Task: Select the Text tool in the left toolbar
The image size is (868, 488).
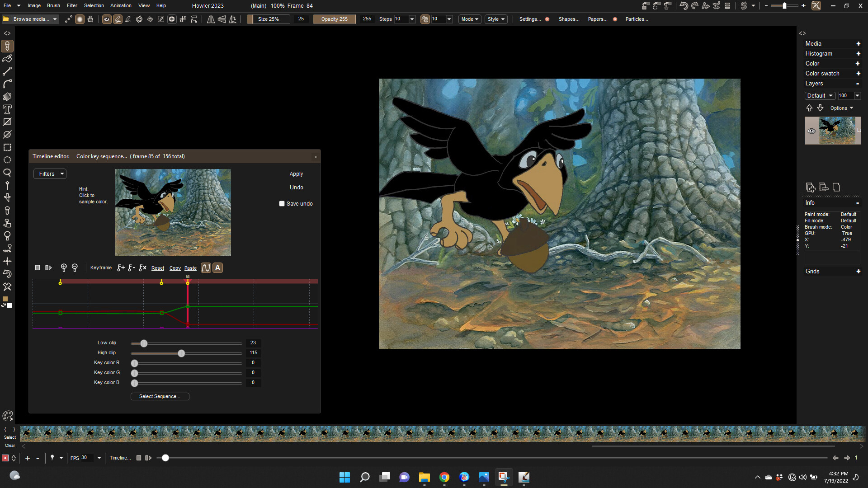Action: click(x=7, y=109)
